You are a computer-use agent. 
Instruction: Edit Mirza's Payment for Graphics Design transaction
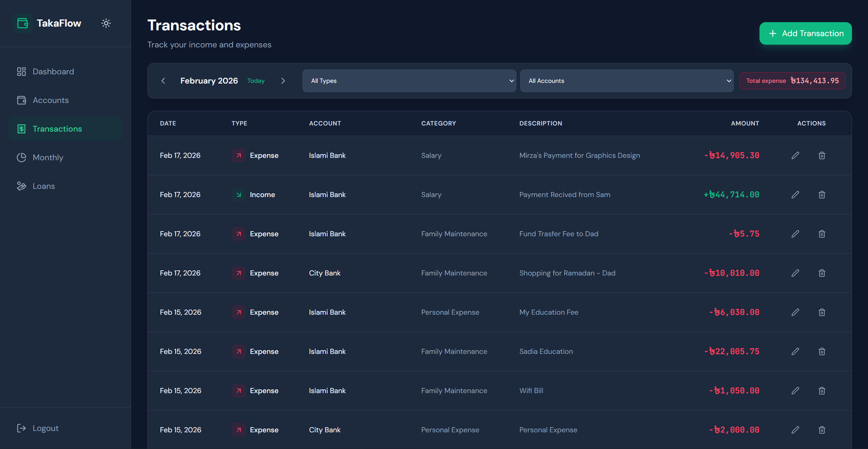[x=795, y=155]
